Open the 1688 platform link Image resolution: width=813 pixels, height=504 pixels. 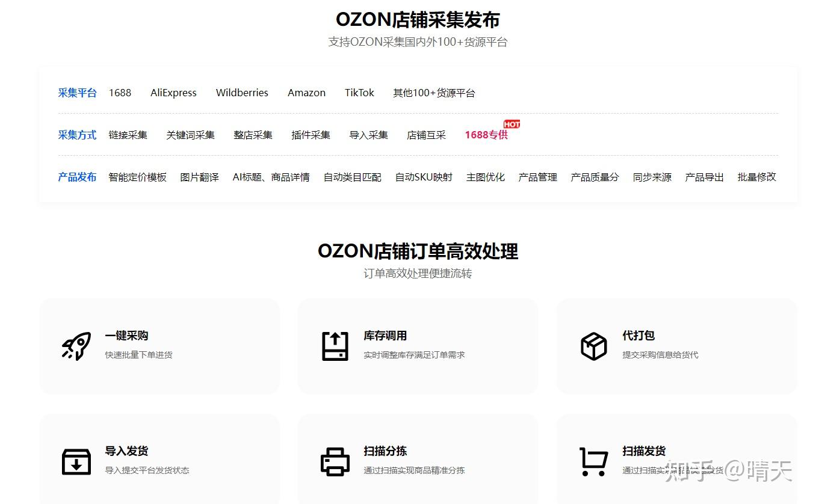[120, 93]
